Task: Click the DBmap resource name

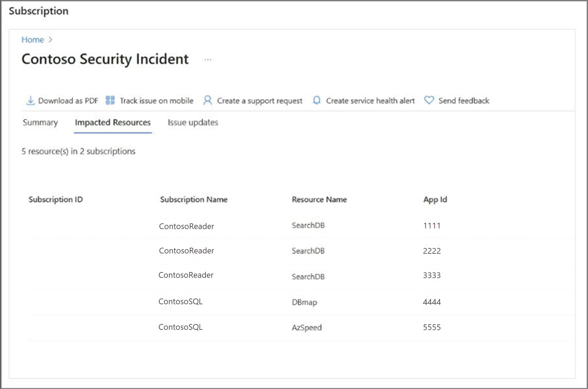Action: 304,302
